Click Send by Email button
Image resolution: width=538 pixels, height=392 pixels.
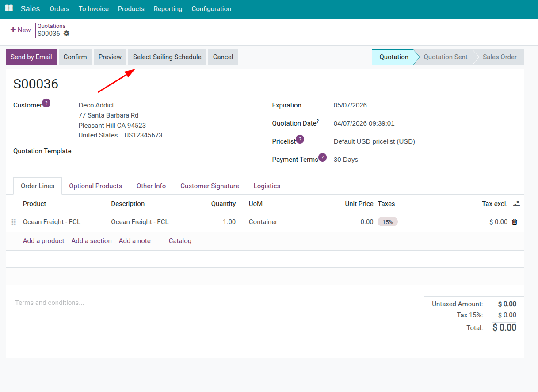31,57
